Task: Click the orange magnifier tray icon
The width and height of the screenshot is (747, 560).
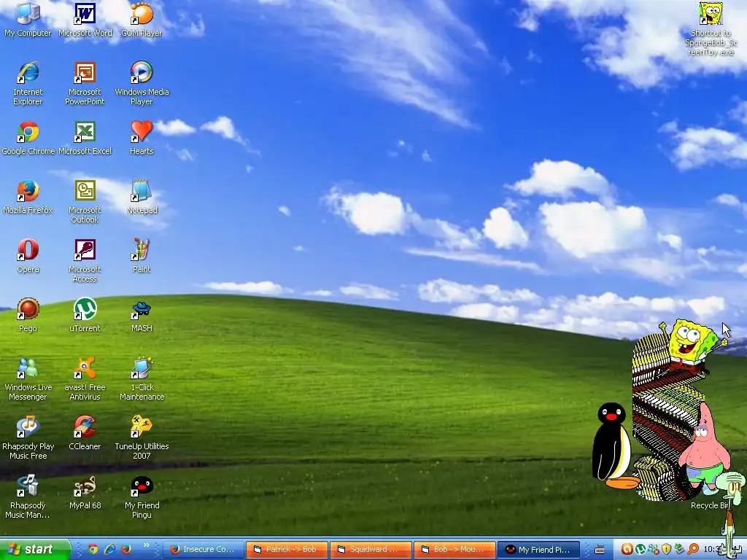Action: (x=693, y=550)
